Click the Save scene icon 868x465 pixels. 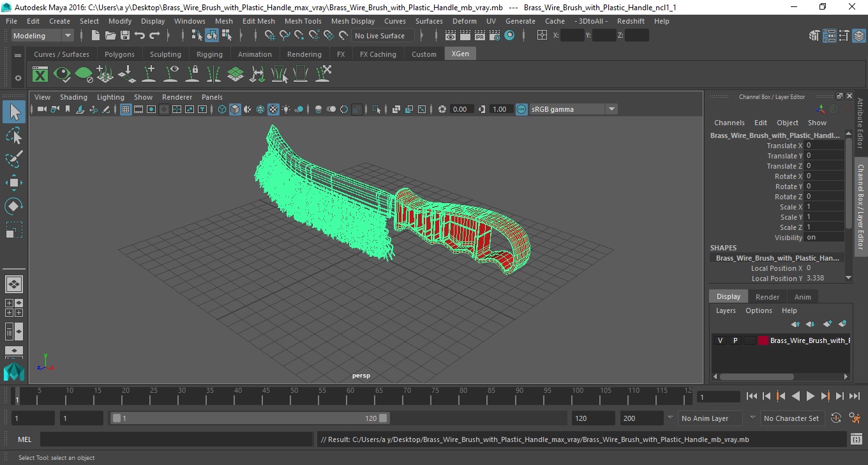tap(125, 36)
